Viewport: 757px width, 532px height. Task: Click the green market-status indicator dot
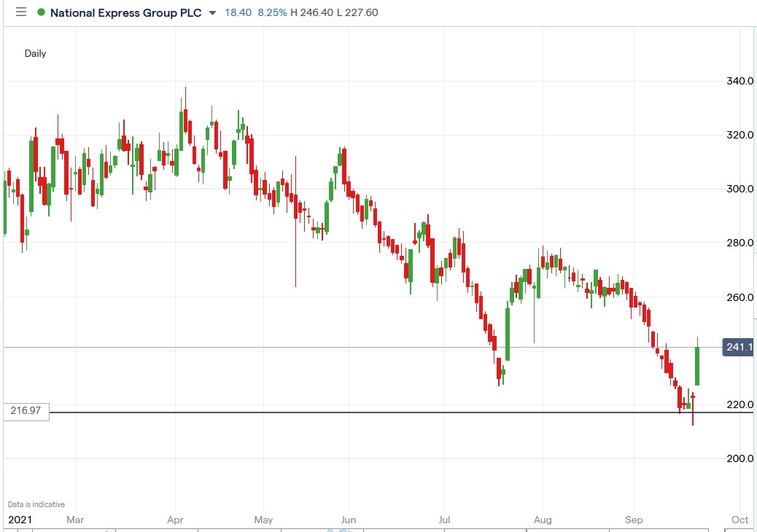[x=42, y=12]
